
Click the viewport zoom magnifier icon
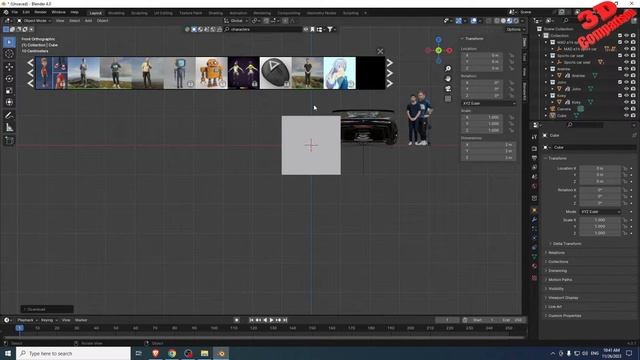[x=448, y=69]
